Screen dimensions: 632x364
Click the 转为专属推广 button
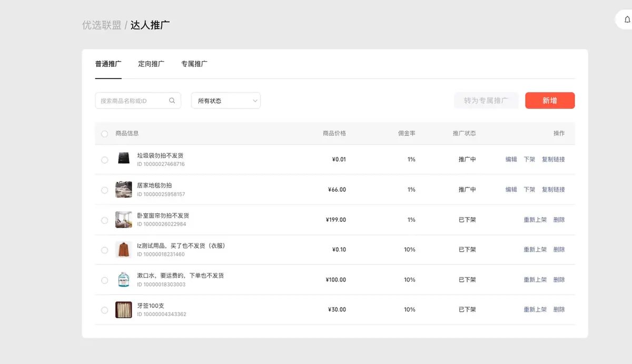(x=486, y=101)
